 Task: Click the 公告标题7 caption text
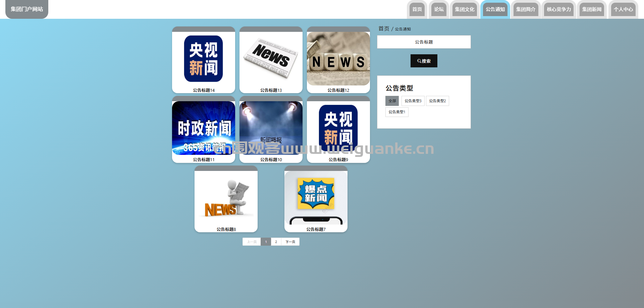(x=316, y=229)
